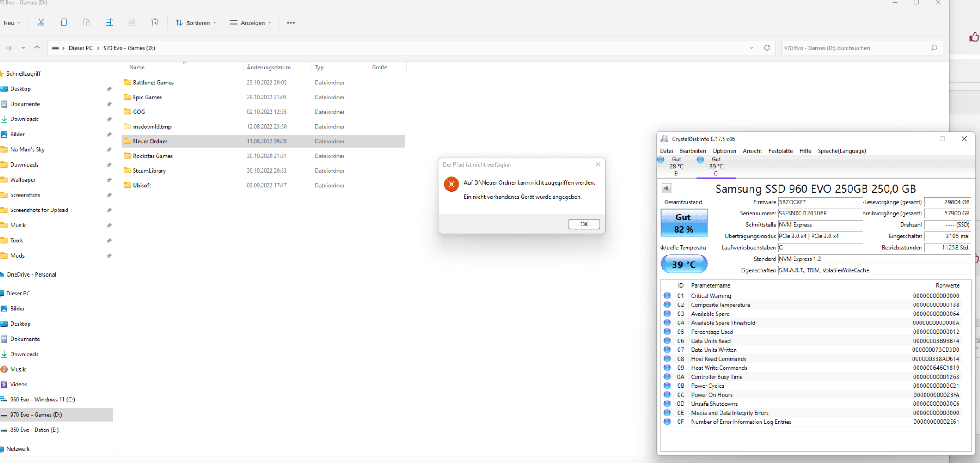The width and height of the screenshot is (980, 463).
Task: Select the Epic Games folder row
Action: coord(263,97)
